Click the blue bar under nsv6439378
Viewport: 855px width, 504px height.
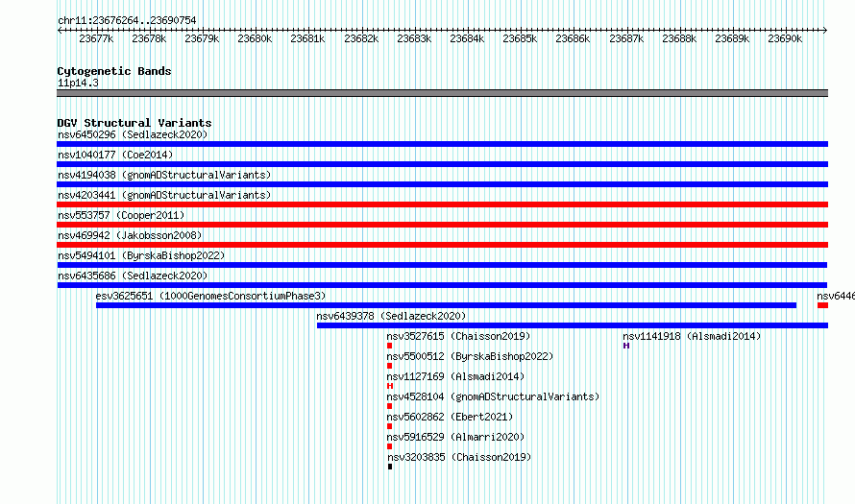pos(573,325)
